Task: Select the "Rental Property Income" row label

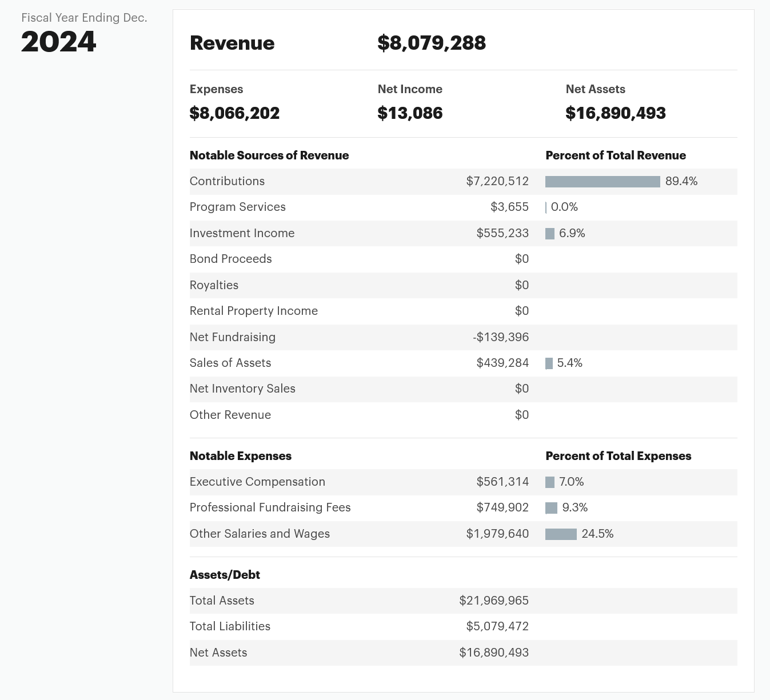Action: 254,311
